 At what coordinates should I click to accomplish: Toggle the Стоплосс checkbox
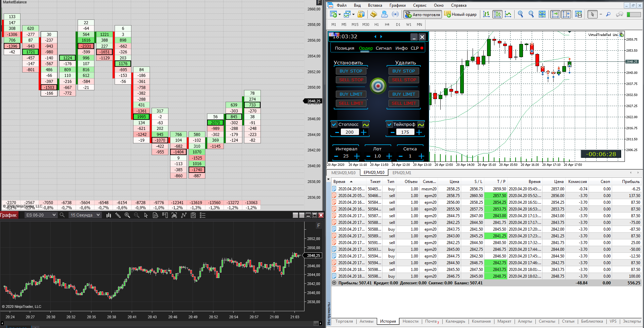click(334, 124)
